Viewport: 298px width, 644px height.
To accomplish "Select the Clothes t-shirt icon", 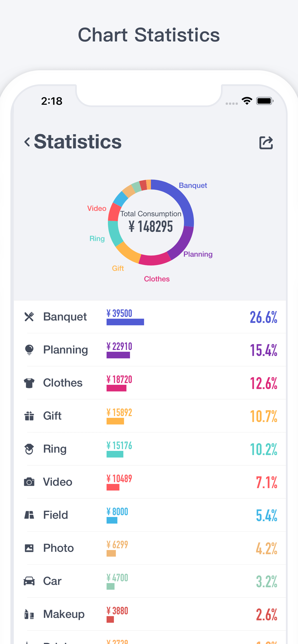I will 29,383.
